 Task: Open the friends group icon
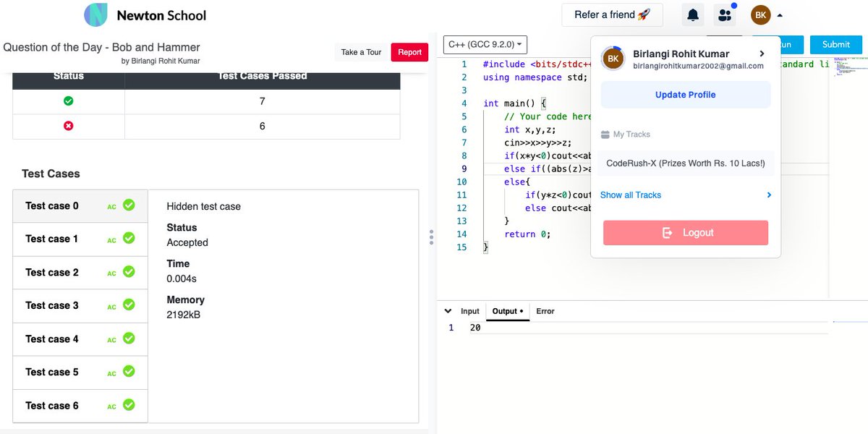[725, 14]
